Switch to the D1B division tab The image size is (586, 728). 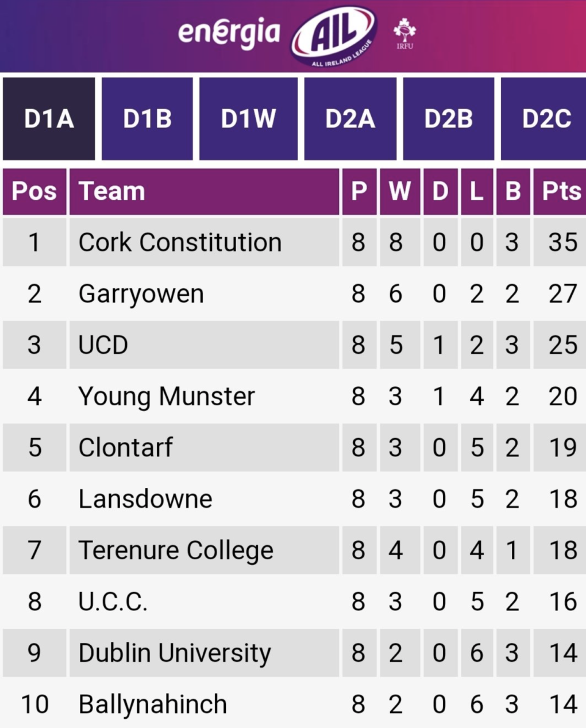[x=147, y=119]
